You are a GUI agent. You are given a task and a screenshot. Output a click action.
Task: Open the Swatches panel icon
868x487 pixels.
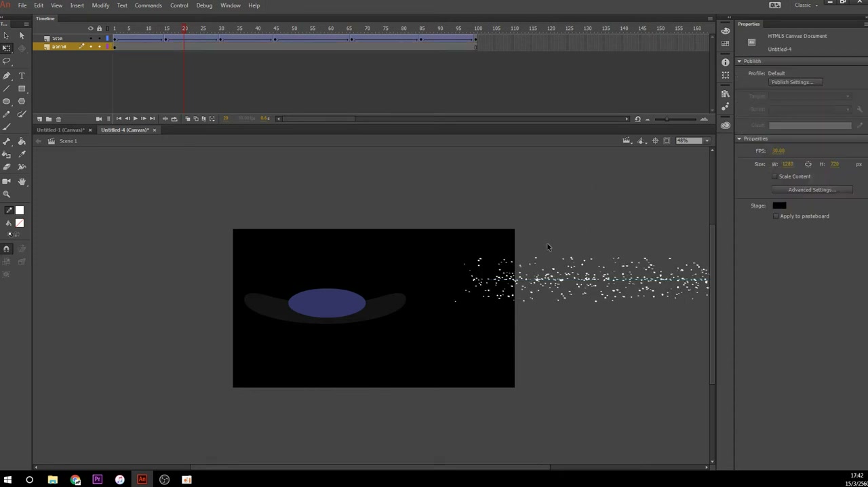pos(726,44)
